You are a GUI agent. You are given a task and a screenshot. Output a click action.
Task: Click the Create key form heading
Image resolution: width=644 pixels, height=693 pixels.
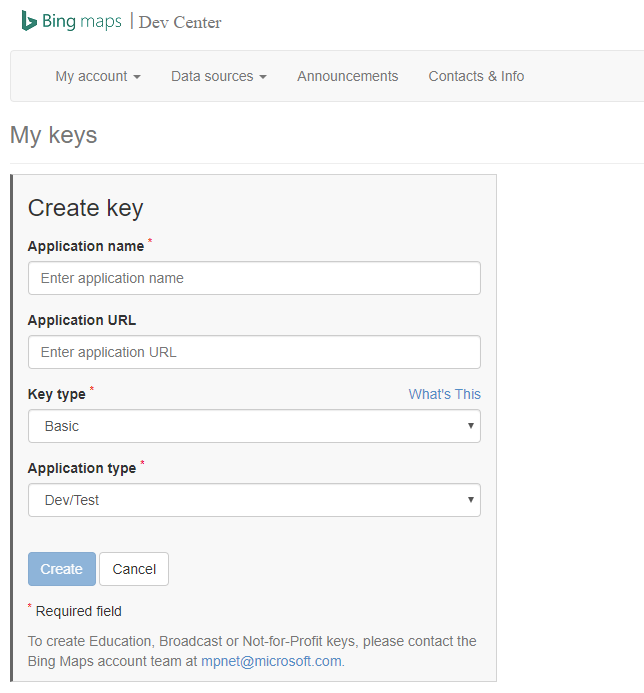pos(86,208)
